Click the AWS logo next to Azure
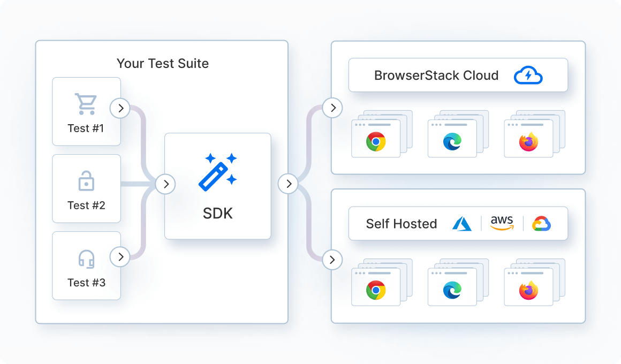The width and height of the screenshot is (621, 364). [501, 223]
